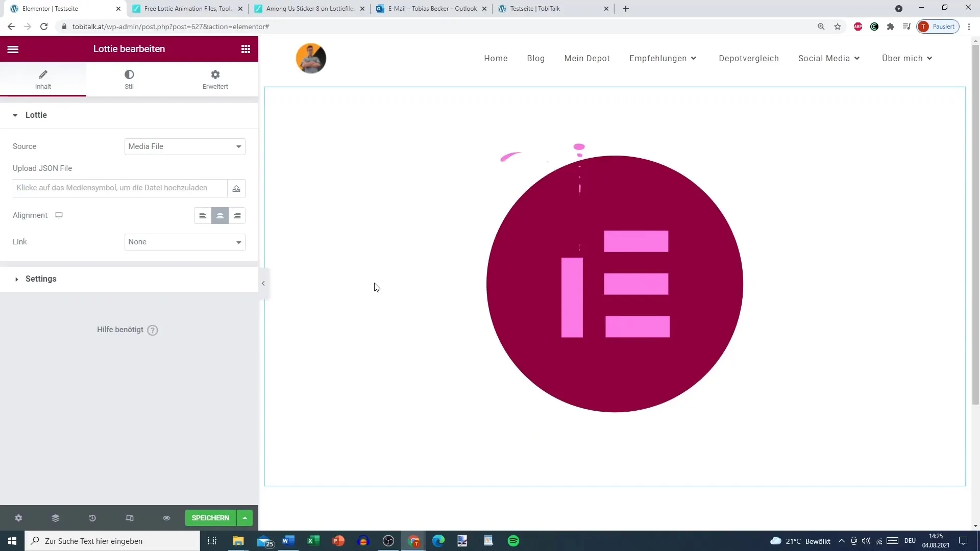This screenshot has height=551, width=980.
Task: Open the Windows Start menu
Action: pos(12,541)
